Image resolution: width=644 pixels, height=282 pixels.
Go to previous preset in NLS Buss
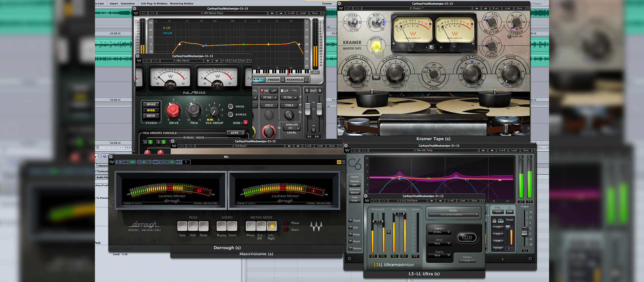pyautogui.click(x=208, y=61)
